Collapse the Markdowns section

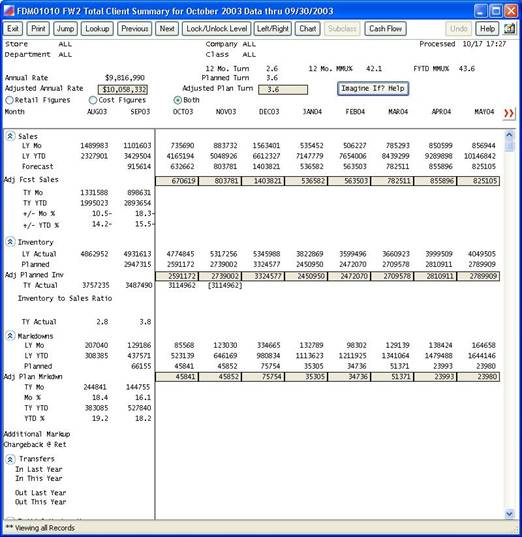[x=10, y=336]
